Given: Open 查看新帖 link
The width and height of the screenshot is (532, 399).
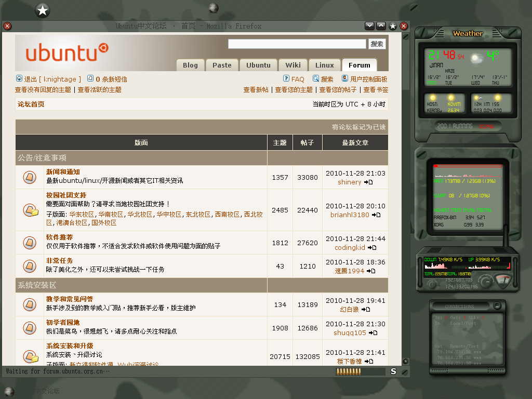Looking at the screenshot, I should (256, 89).
